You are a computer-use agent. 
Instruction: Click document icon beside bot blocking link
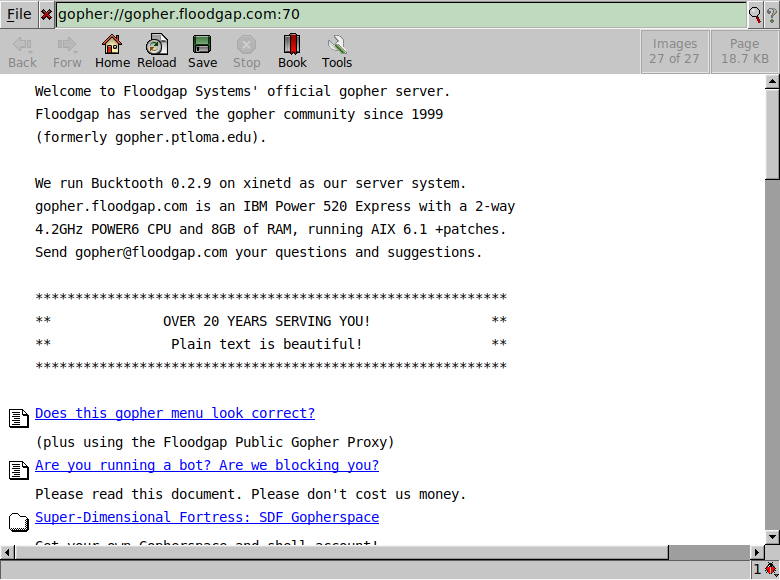(19, 470)
